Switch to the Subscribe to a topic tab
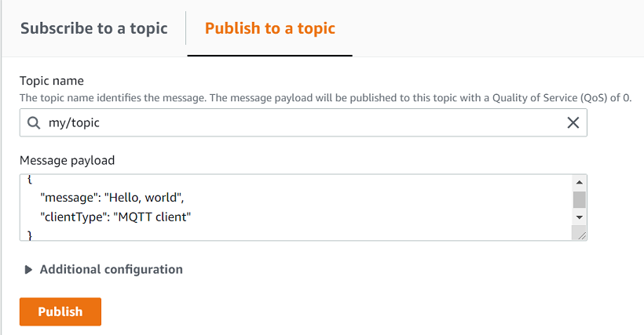Screen dimensions: 644x335 (93, 29)
